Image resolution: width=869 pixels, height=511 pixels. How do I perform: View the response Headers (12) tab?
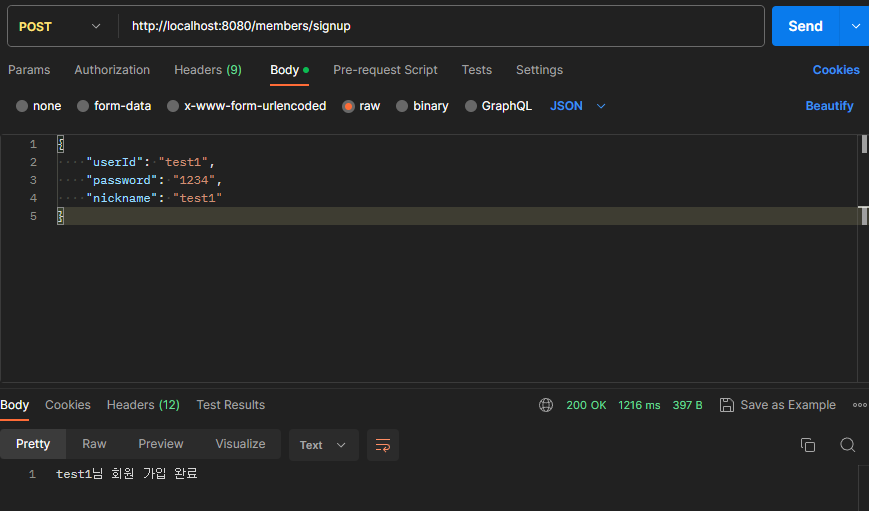[143, 405]
